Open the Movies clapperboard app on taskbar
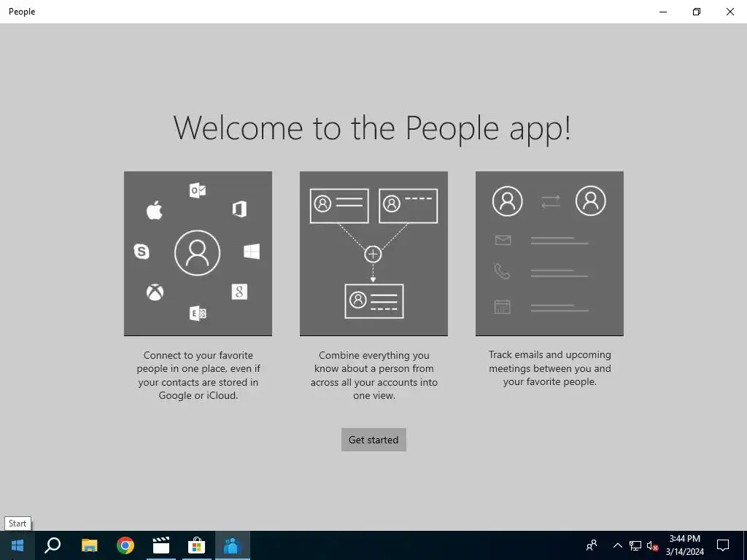This screenshot has width=747, height=560. [161, 545]
